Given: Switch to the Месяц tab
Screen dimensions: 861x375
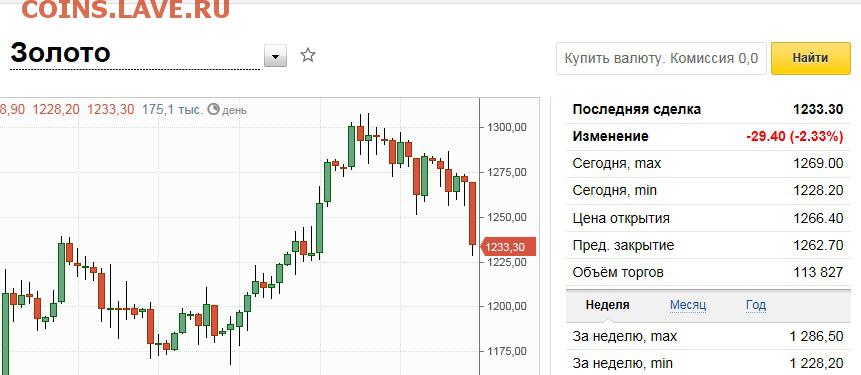Looking at the screenshot, I should coord(687,305).
